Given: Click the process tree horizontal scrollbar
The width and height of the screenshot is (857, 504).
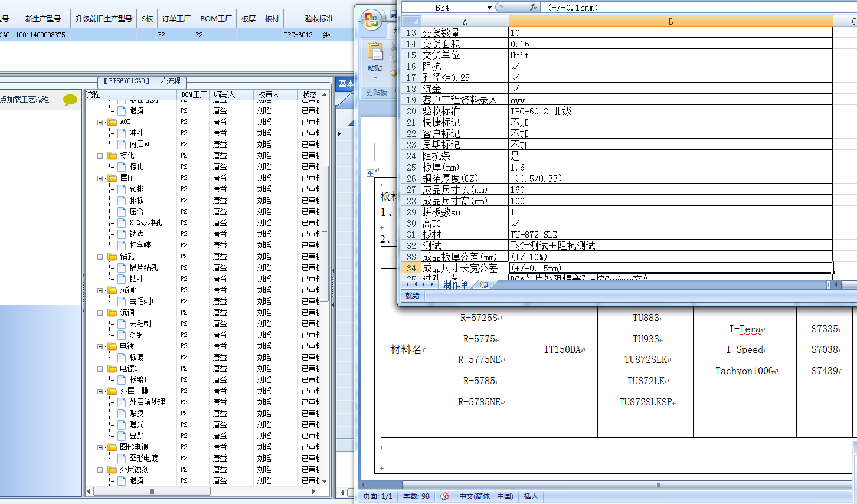Looking at the screenshot, I should (152, 491).
